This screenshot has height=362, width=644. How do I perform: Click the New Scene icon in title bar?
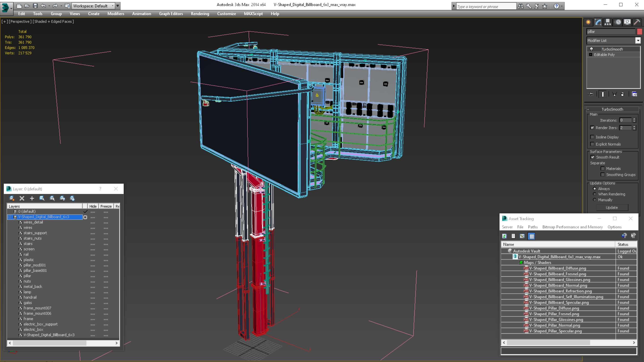click(x=19, y=6)
